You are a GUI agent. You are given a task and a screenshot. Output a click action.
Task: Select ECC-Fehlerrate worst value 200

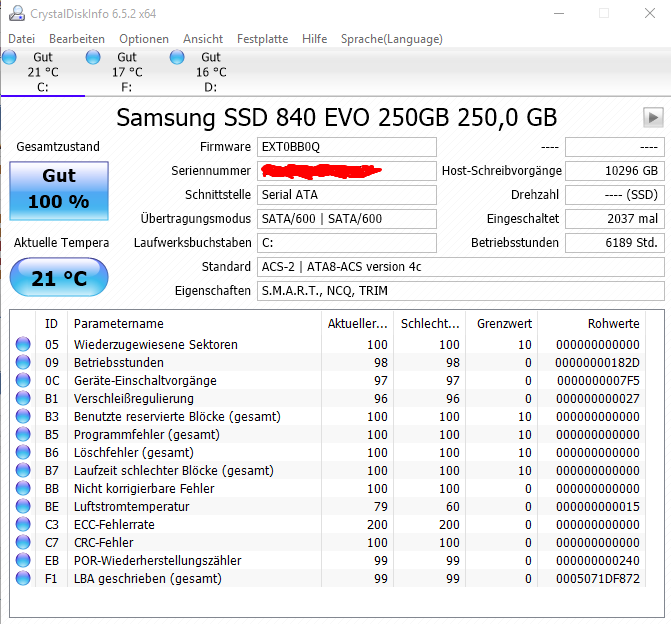449,524
